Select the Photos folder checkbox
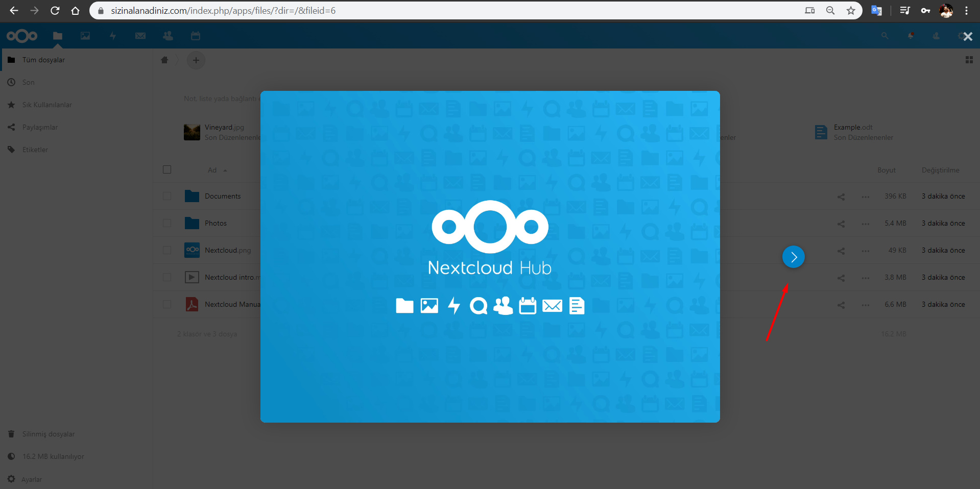 tap(167, 223)
